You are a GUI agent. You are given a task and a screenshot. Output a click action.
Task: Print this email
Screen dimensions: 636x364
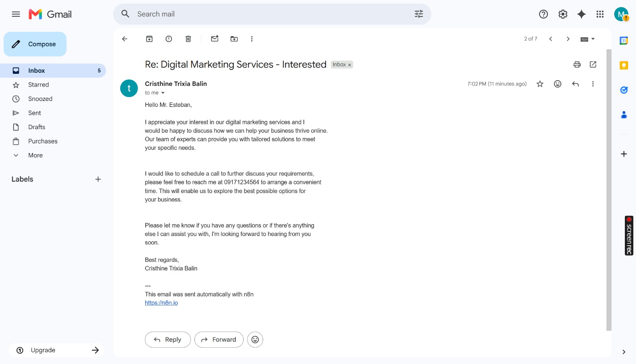577,64
